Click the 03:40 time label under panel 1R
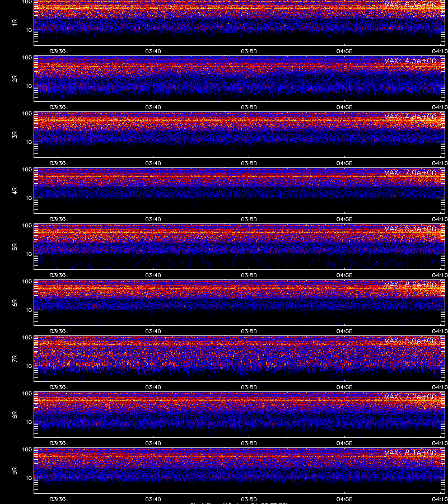448x504 pixels. [153, 51]
